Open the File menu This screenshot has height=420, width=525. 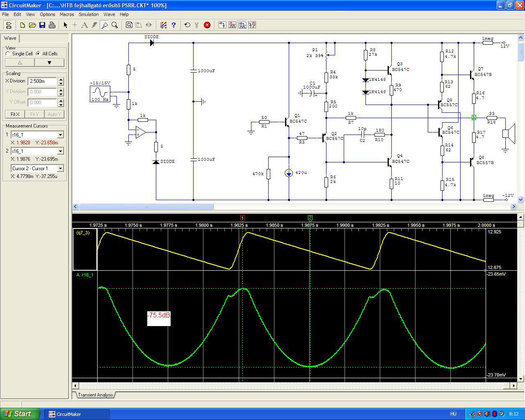point(5,14)
